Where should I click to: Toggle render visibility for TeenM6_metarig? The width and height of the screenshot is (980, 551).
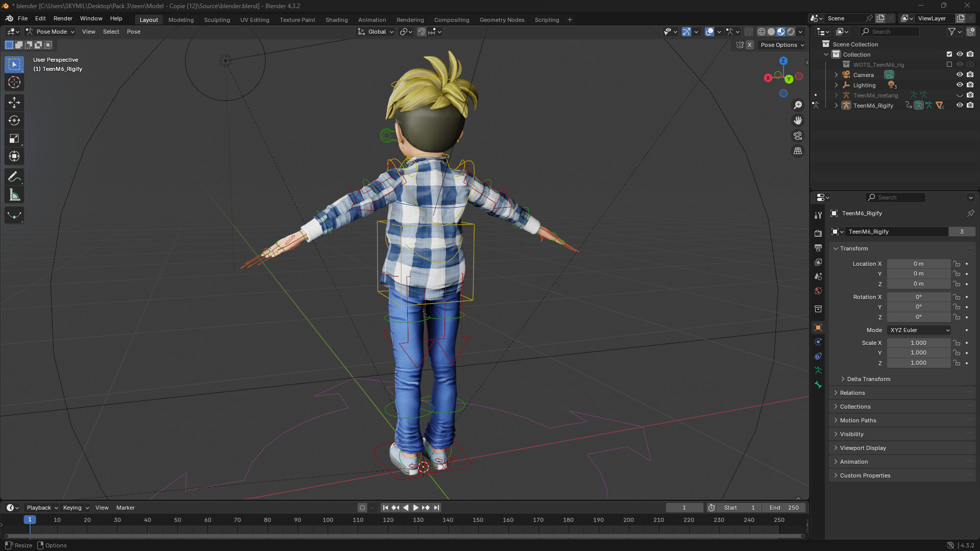click(x=970, y=95)
